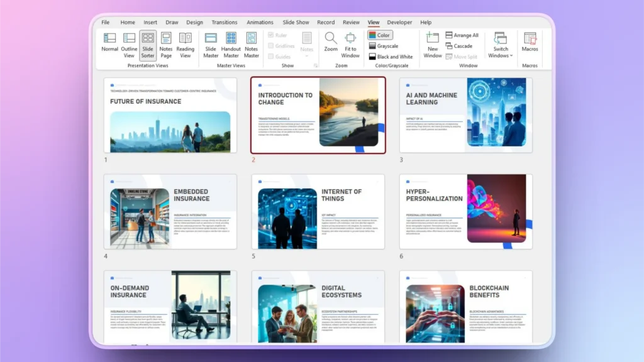Switch to Outline View
The image size is (644, 362).
coord(129,44)
